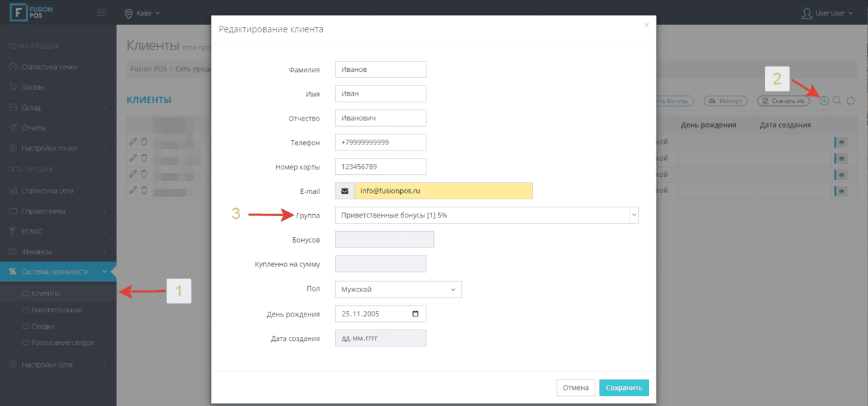Image resolution: width=868 pixels, height=406 pixels.
Task: Toggle eye icon in first client row
Action: (x=842, y=142)
